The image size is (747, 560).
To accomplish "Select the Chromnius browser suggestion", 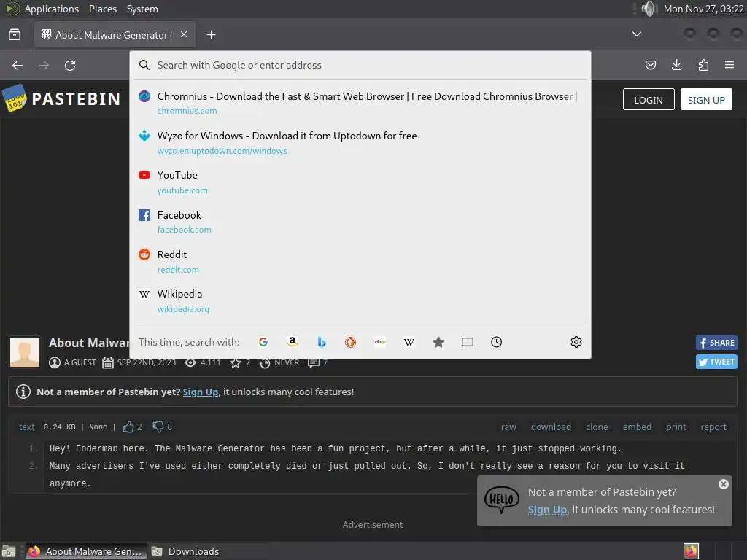I will [360, 103].
